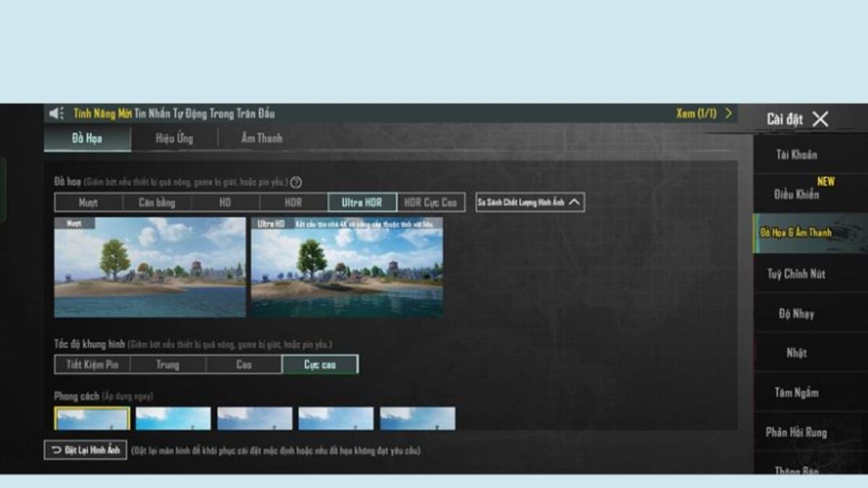Choose the fourth Phong cách style thumbnail

point(336,419)
